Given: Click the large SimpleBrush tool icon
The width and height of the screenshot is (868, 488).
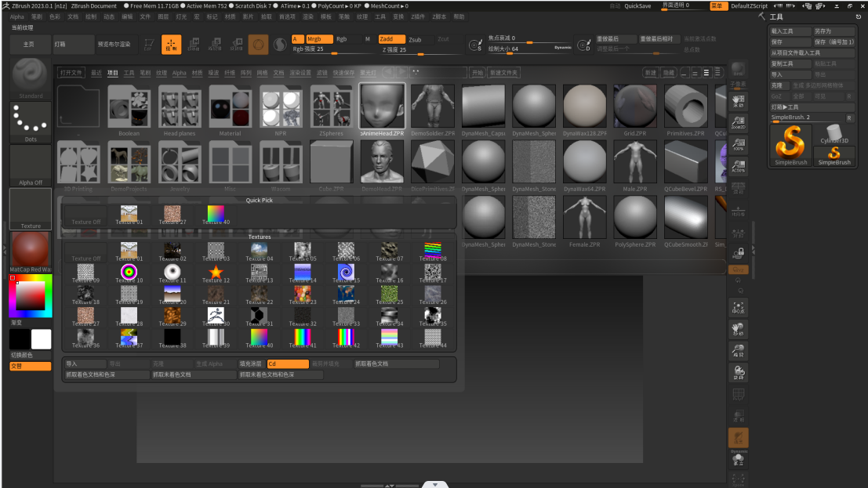Looking at the screenshot, I should (x=790, y=145).
